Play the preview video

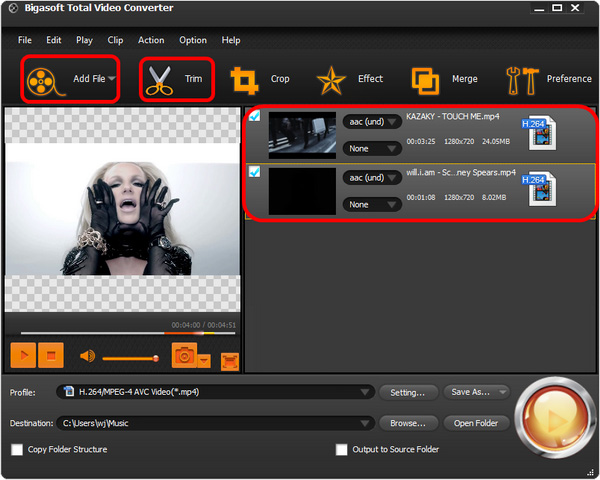pos(23,355)
